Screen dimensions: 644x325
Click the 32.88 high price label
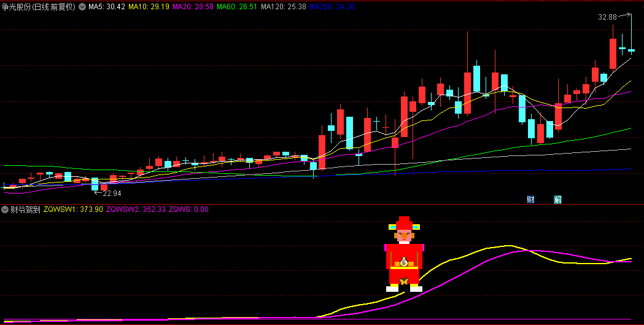click(x=607, y=17)
